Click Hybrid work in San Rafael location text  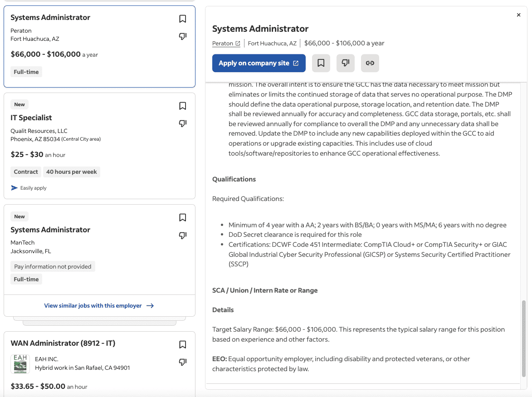[83, 368]
